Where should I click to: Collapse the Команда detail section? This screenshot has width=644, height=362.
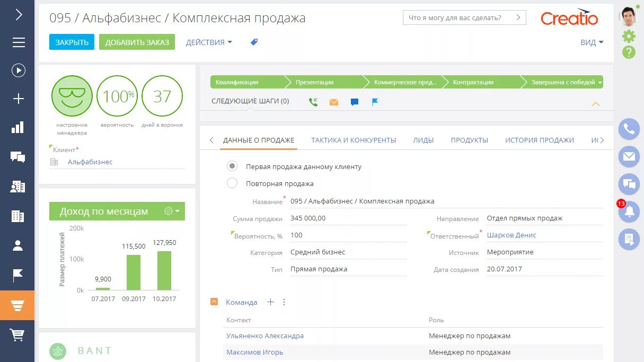[x=214, y=302]
